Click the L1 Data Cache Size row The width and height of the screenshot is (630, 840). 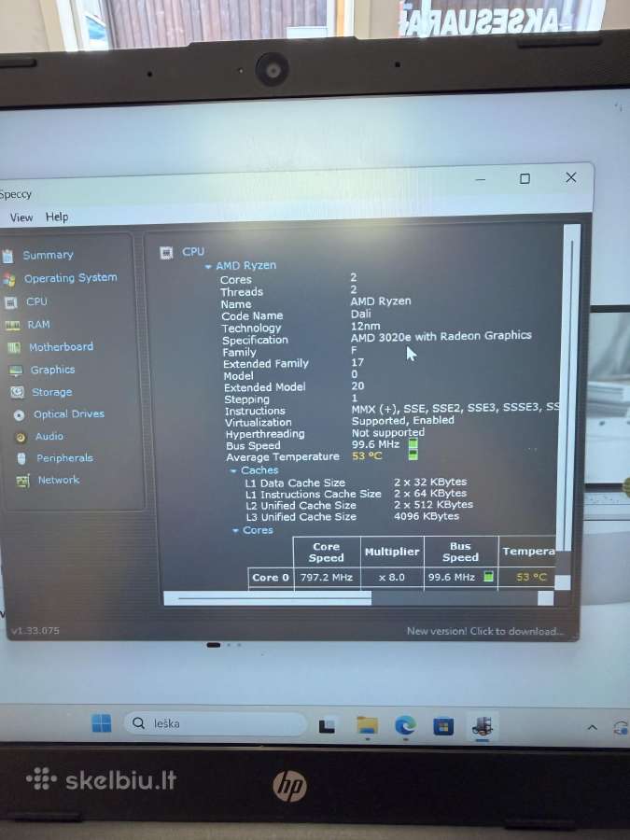tap(356, 483)
